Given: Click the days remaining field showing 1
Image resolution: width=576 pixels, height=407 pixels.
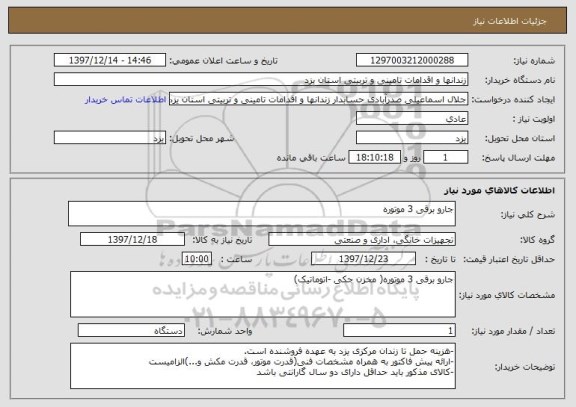Looking at the screenshot, I should coord(446,158).
